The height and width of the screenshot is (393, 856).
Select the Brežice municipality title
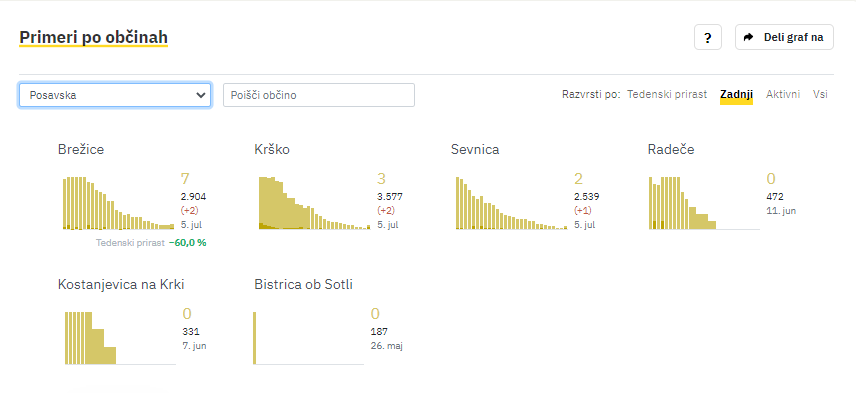[x=81, y=149]
